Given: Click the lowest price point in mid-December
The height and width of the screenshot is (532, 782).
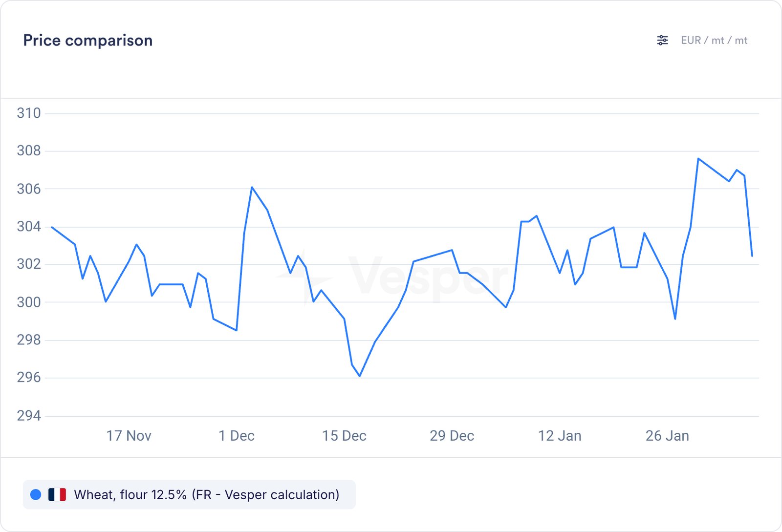Looking at the screenshot, I should click(x=360, y=376).
